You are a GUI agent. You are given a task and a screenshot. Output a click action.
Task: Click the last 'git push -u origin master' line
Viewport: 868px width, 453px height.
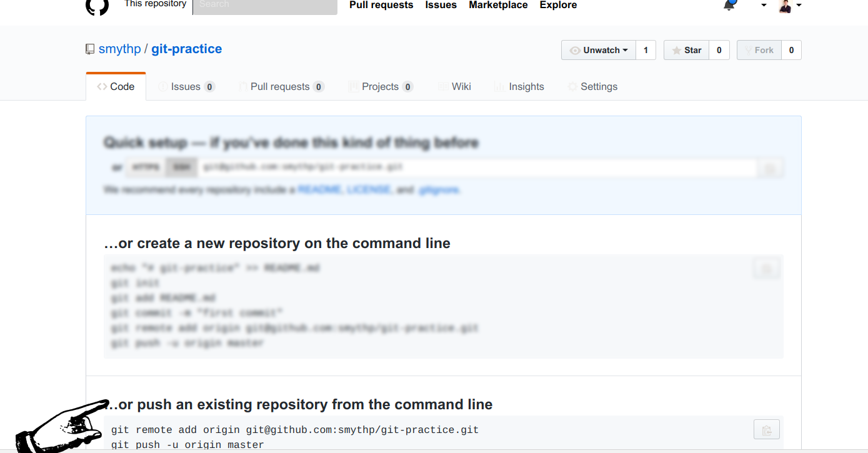point(187,445)
